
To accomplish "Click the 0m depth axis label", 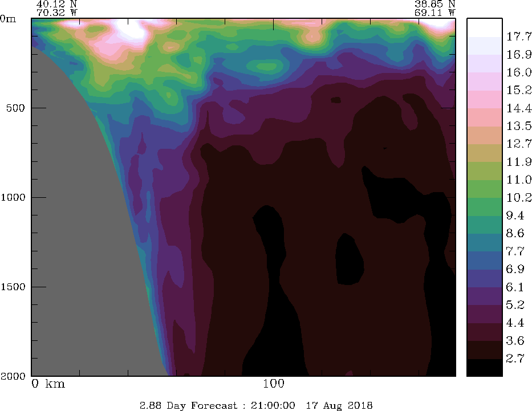I will coord(8,19).
